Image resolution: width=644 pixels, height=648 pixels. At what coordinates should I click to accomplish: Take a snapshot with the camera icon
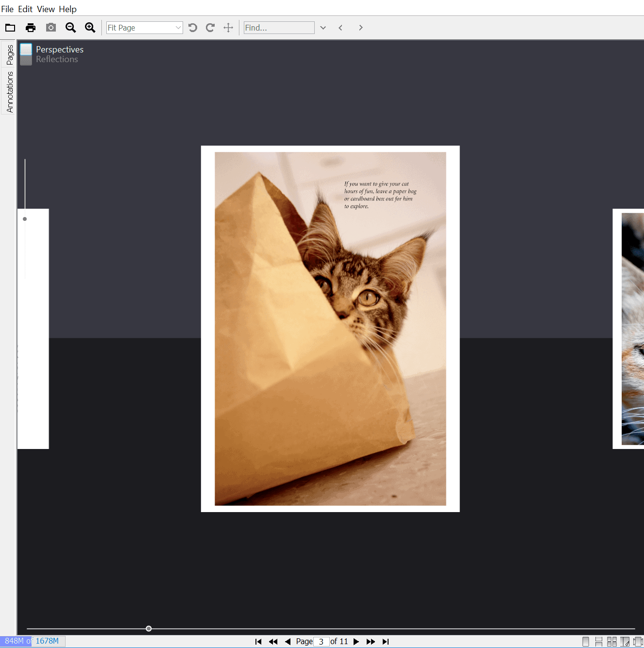click(51, 28)
